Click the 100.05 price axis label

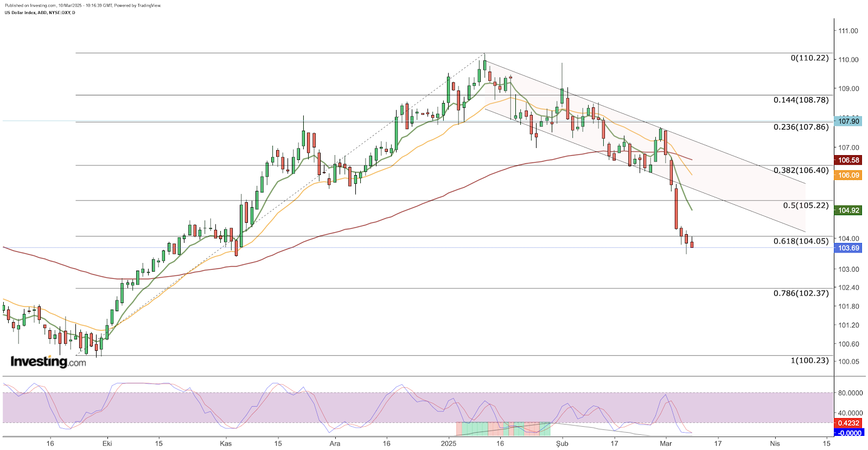[x=848, y=362]
